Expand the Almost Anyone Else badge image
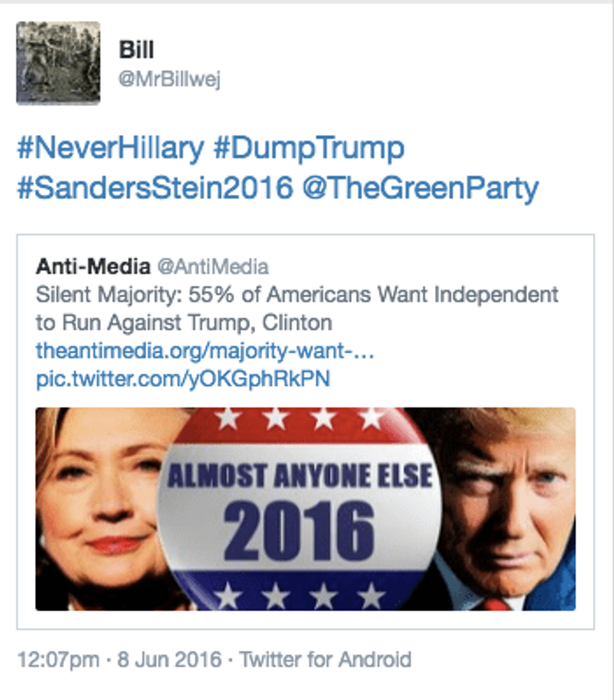This screenshot has height=700, width=614. [x=306, y=509]
